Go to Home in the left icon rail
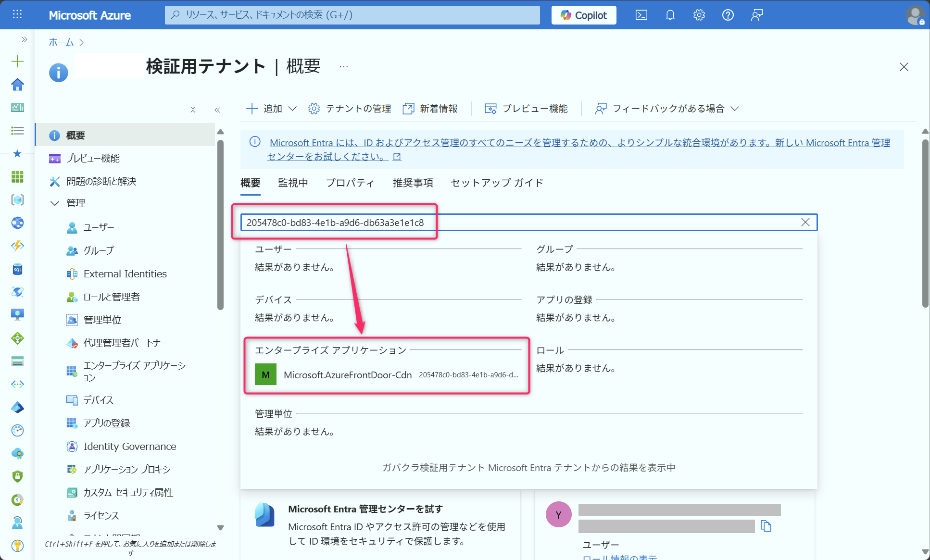The height and width of the screenshot is (560, 930). coord(17,84)
